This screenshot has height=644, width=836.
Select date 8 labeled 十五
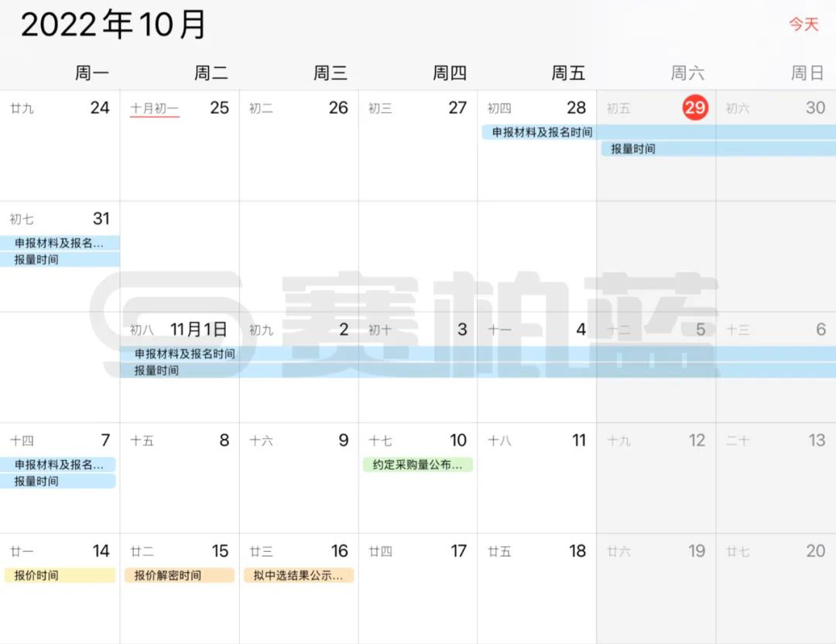(224, 440)
